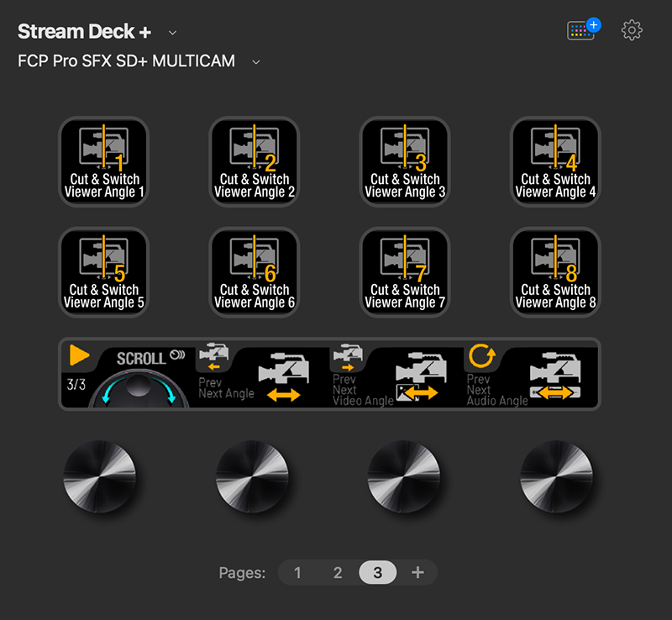The height and width of the screenshot is (620, 672).
Task: Open the Stream Deck + device dropdown
Action: pyautogui.click(x=172, y=32)
